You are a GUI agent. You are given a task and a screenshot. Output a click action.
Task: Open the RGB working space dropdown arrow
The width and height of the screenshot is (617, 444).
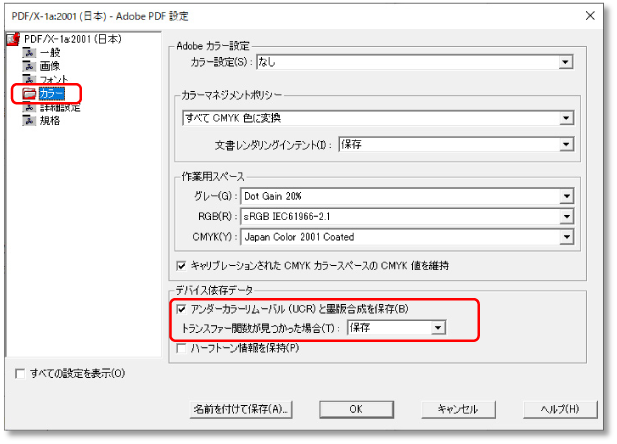pyautogui.click(x=566, y=216)
